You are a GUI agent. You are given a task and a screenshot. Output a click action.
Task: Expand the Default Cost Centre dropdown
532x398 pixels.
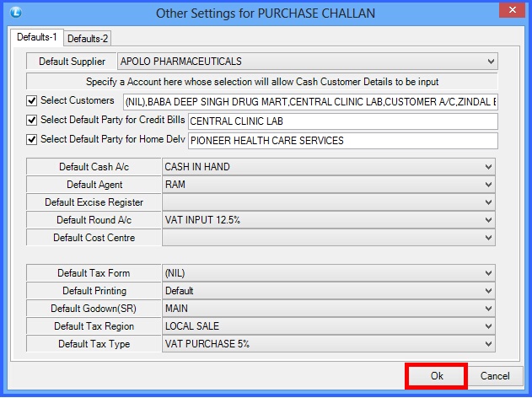[x=329, y=238]
